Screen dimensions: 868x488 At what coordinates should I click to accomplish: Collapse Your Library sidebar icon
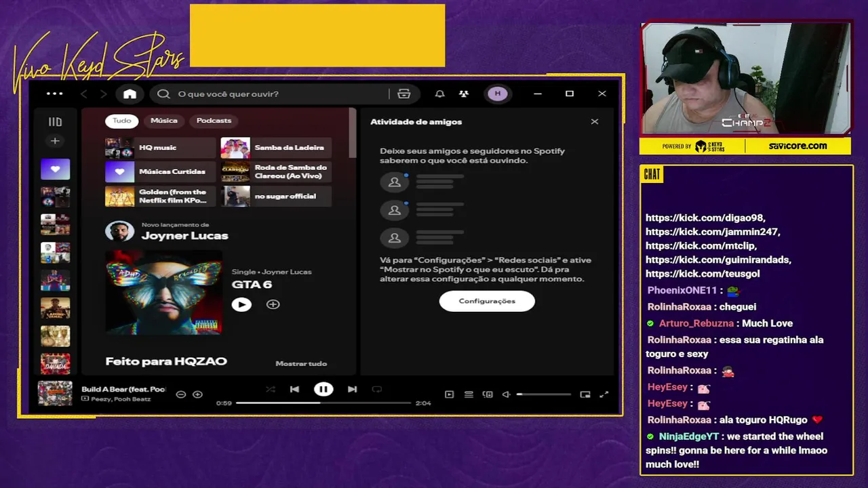tap(55, 122)
